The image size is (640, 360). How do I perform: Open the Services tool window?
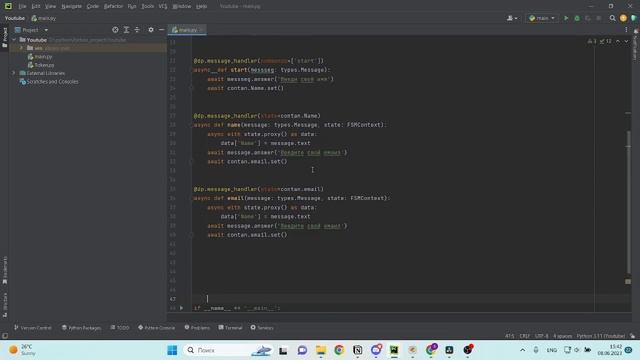coord(262,328)
